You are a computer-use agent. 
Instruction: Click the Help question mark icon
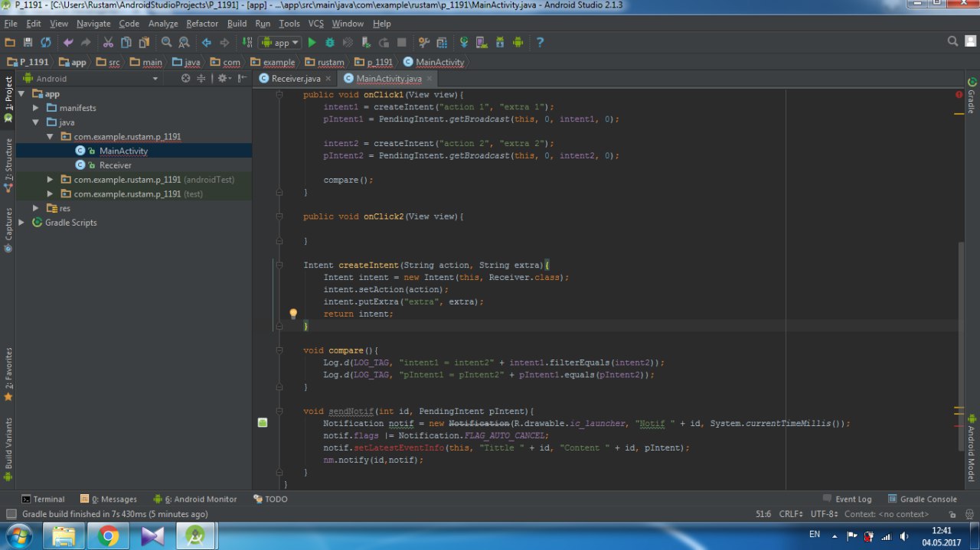click(x=540, y=43)
